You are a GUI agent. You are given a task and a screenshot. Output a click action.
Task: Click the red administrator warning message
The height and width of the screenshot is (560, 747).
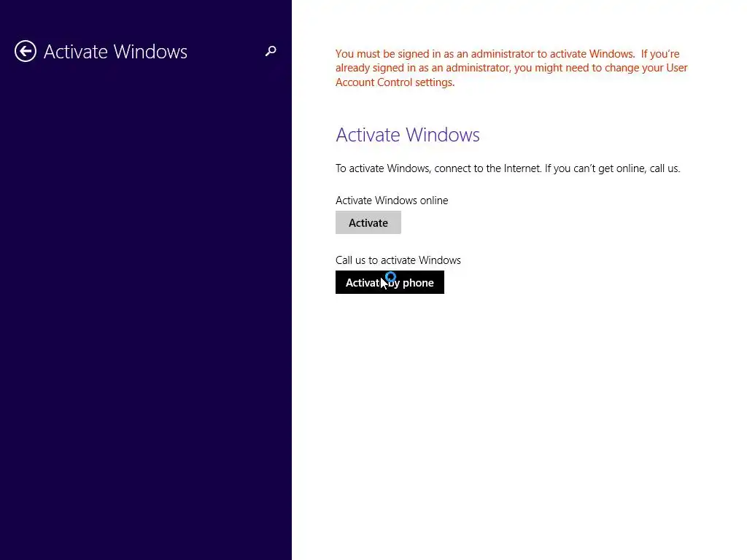(511, 68)
